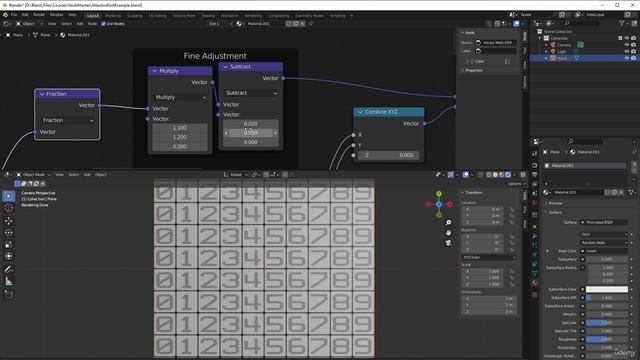Open the Physics properties tab

click(x=535, y=255)
